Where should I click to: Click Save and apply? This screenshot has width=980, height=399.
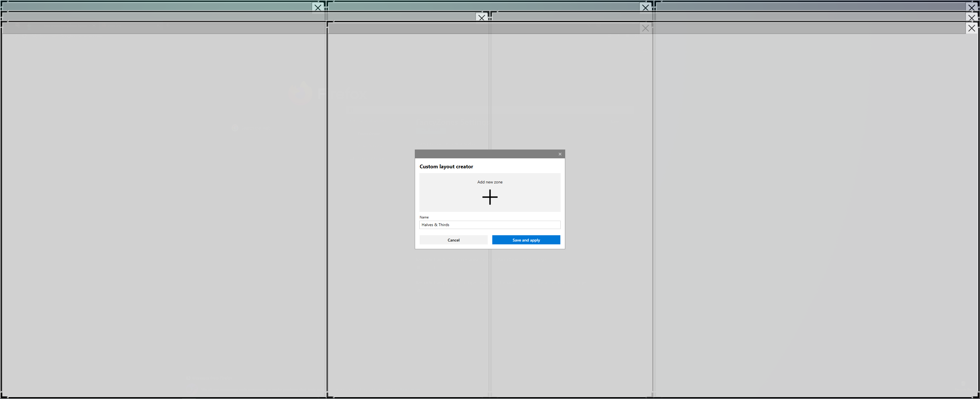[526, 240]
